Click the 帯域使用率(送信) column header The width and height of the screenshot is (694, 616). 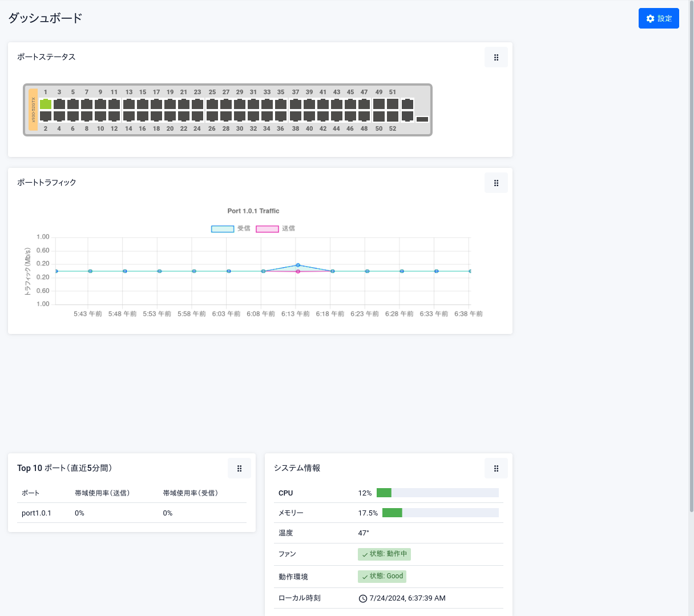(x=102, y=493)
